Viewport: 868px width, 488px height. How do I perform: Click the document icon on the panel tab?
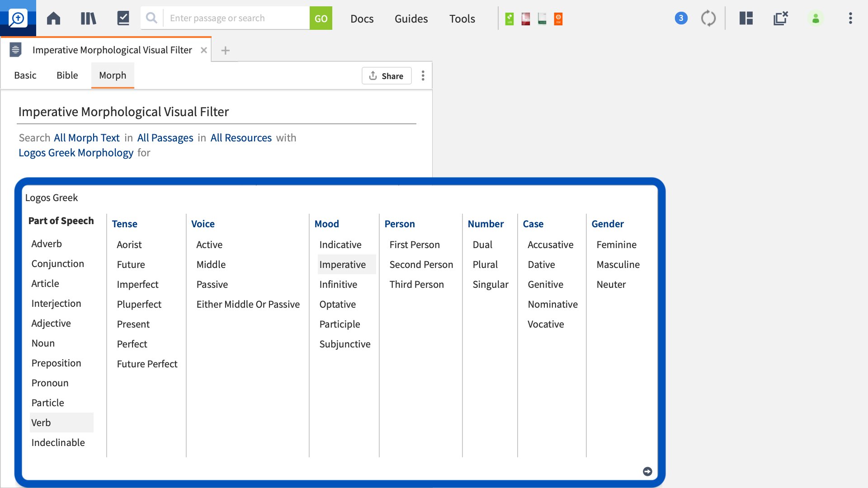coord(16,50)
